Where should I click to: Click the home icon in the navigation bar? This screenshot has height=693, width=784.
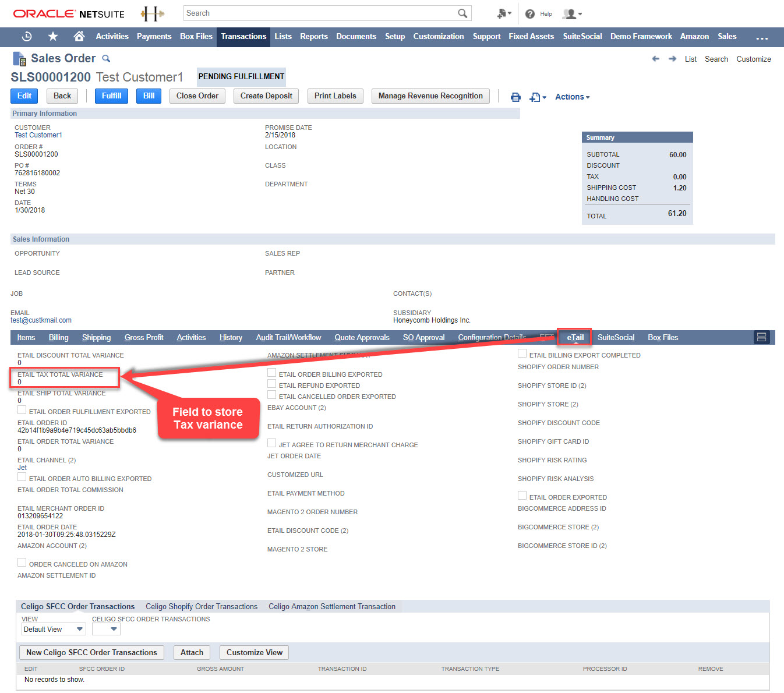[79, 36]
